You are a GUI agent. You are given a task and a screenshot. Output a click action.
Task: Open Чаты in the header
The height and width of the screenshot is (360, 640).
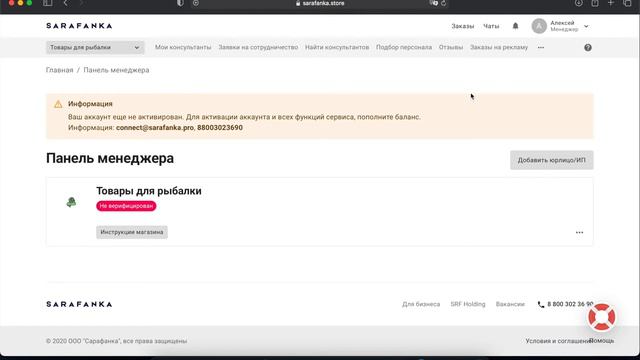click(x=491, y=26)
